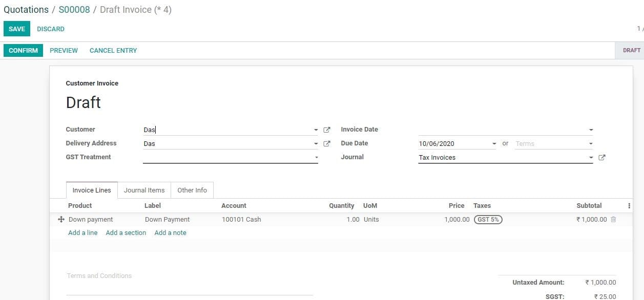Image resolution: width=644 pixels, height=300 pixels.
Task: Expand the Due Date dropdown
Action: coord(493,143)
